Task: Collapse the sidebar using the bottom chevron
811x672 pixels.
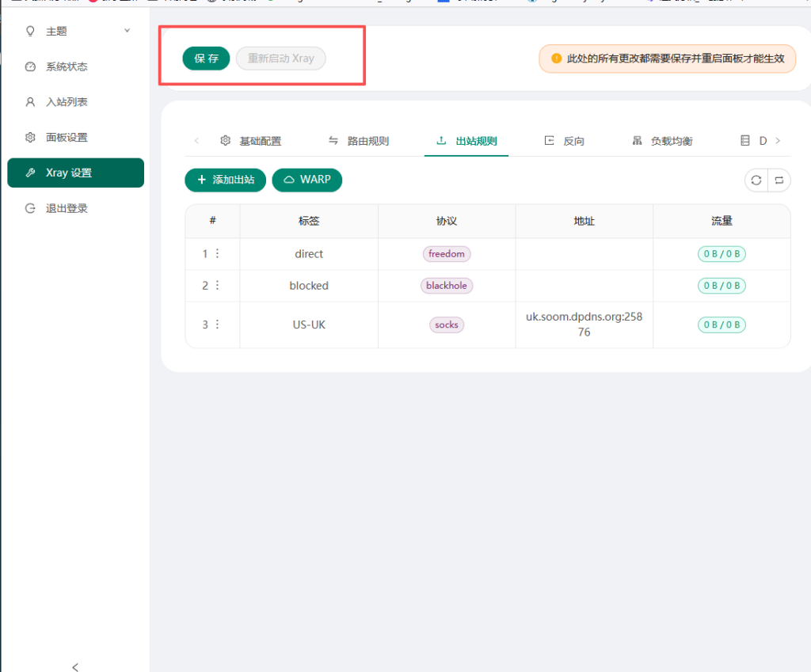Action: pyautogui.click(x=75, y=667)
